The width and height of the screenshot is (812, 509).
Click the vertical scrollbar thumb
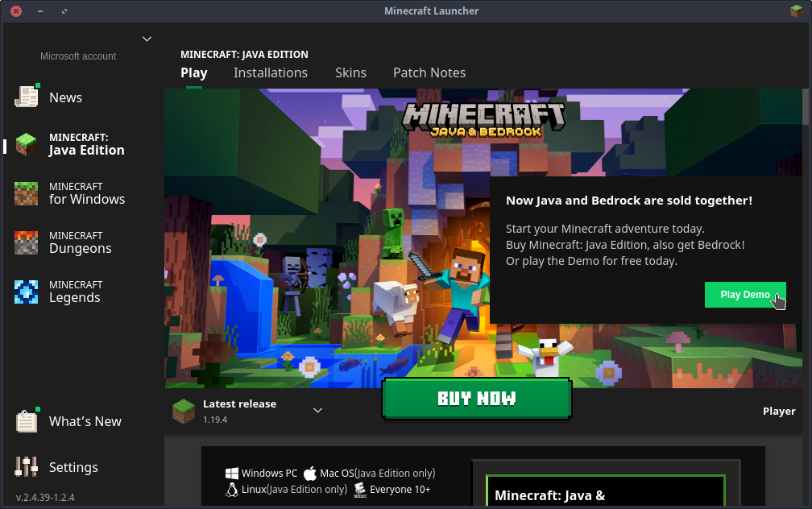806,106
